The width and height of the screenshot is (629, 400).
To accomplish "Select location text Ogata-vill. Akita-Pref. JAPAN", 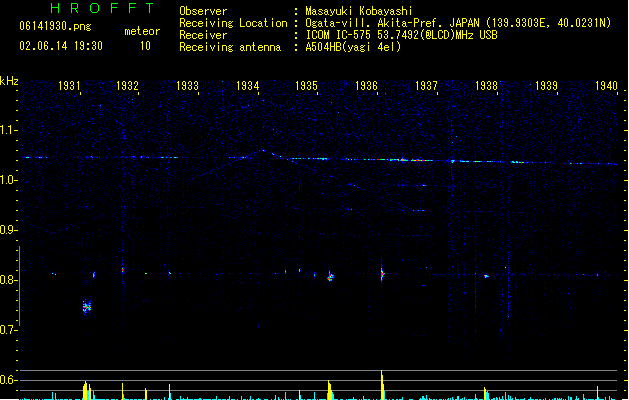I will (394, 23).
